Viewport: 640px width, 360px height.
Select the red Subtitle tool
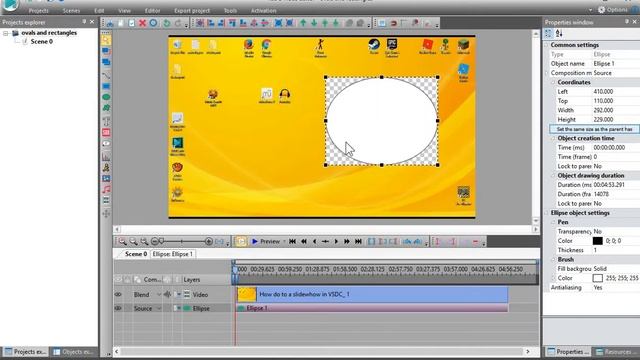coord(106,132)
